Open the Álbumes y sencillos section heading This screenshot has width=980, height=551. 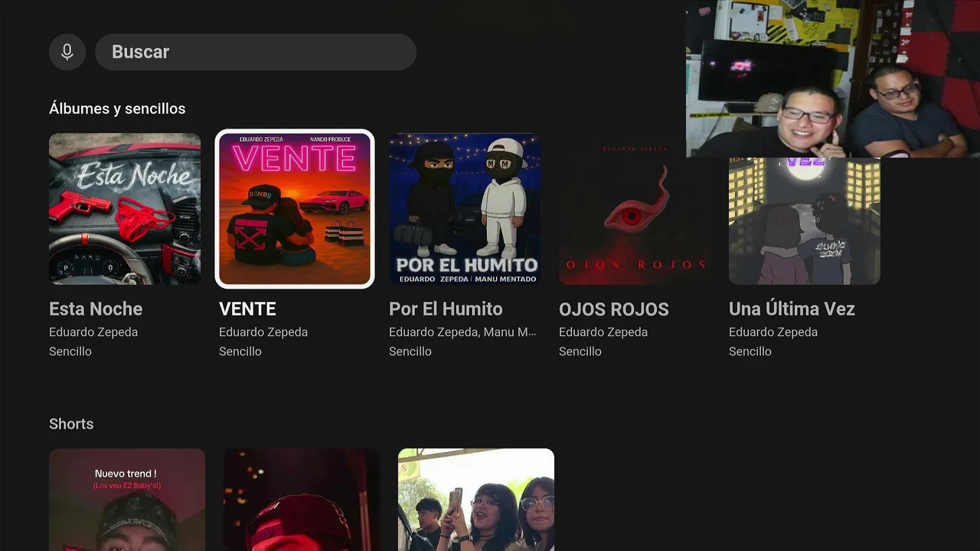coord(117,109)
